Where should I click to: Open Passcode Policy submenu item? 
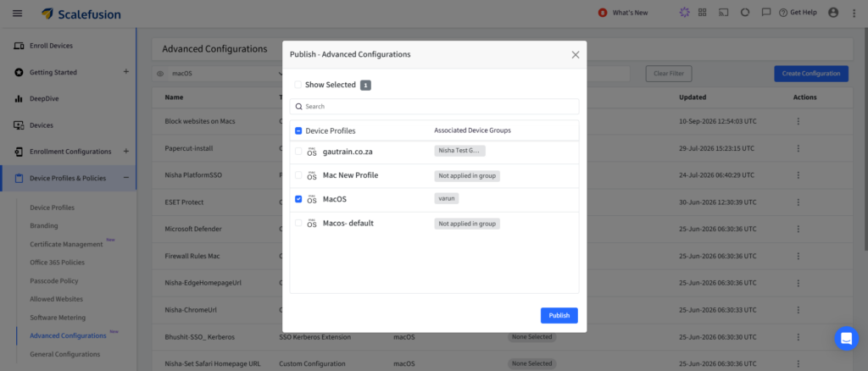54,281
